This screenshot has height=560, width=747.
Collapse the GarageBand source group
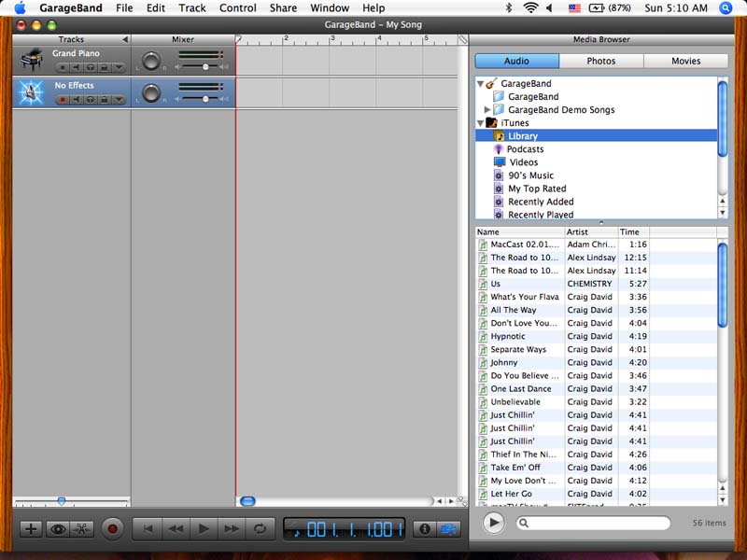pyautogui.click(x=480, y=84)
